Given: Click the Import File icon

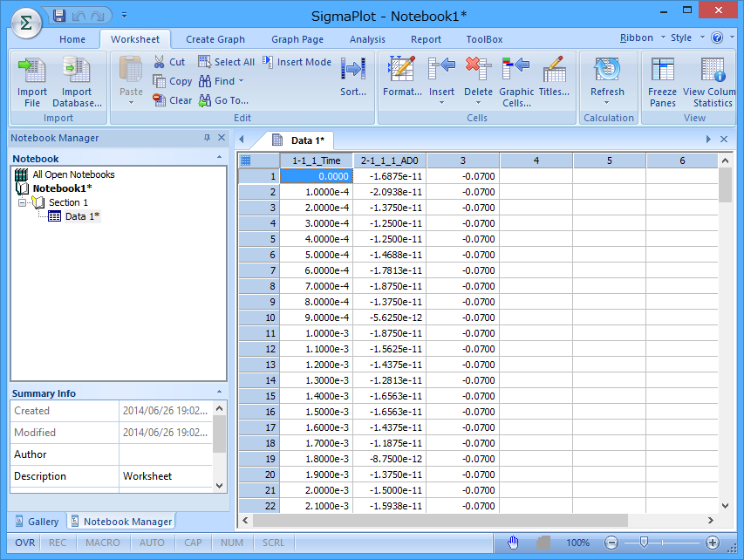Looking at the screenshot, I should (x=31, y=71).
